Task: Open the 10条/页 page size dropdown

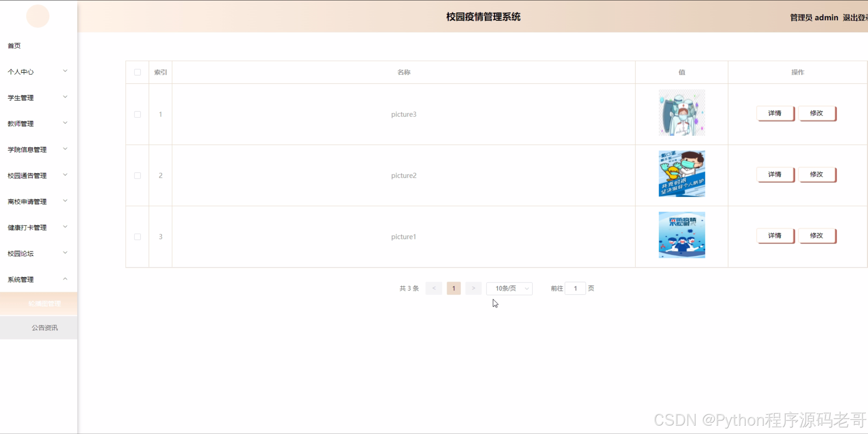Action: coord(509,288)
